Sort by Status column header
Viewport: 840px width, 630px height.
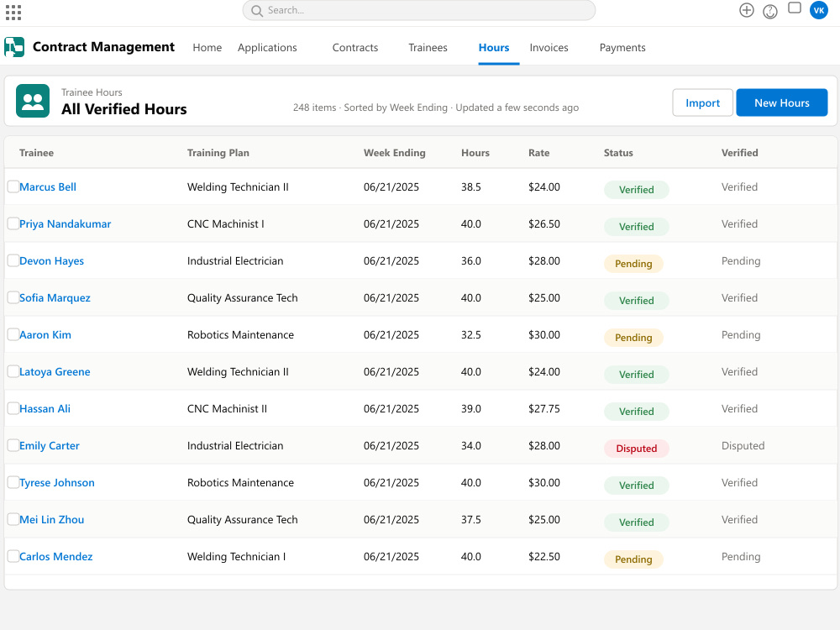(618, 153)
